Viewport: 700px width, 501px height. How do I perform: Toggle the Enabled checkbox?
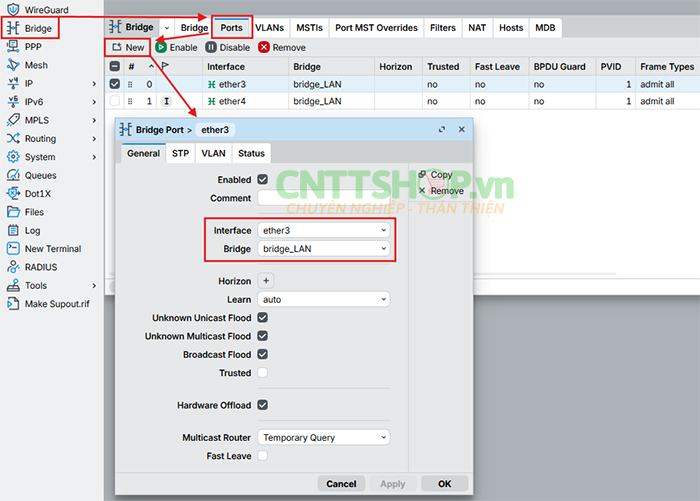[x=263, y=180]
